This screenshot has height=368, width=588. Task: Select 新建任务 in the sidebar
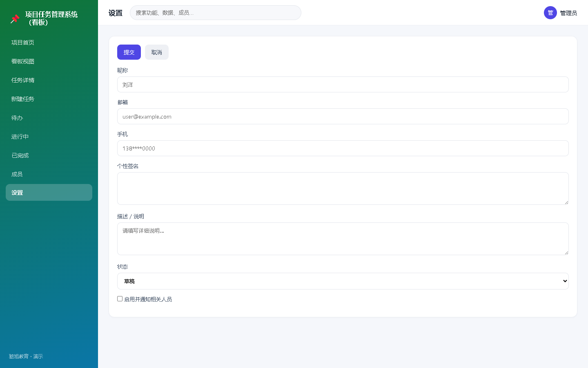49,99
